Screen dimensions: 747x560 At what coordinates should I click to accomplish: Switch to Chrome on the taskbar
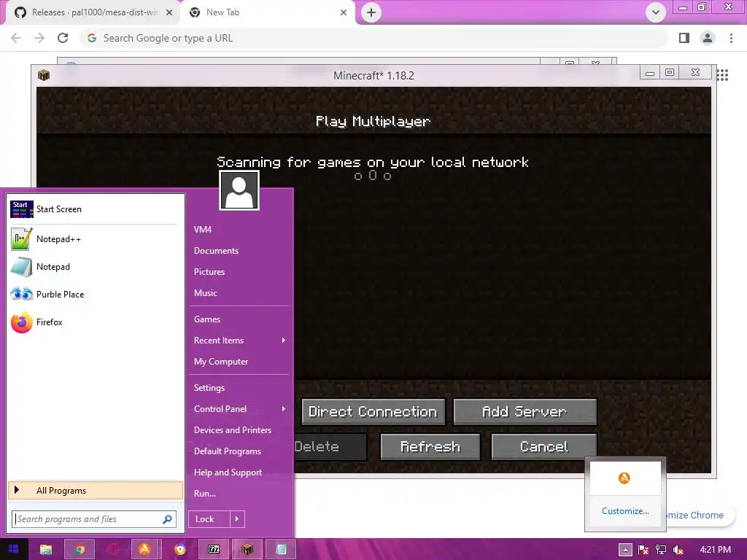[x=80, y=549]
